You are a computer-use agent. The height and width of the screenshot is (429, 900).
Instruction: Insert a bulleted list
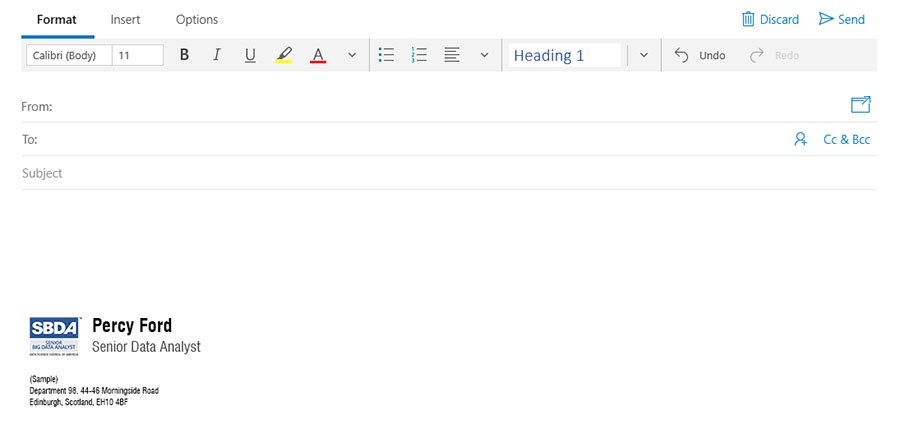[x=387, y=55]
